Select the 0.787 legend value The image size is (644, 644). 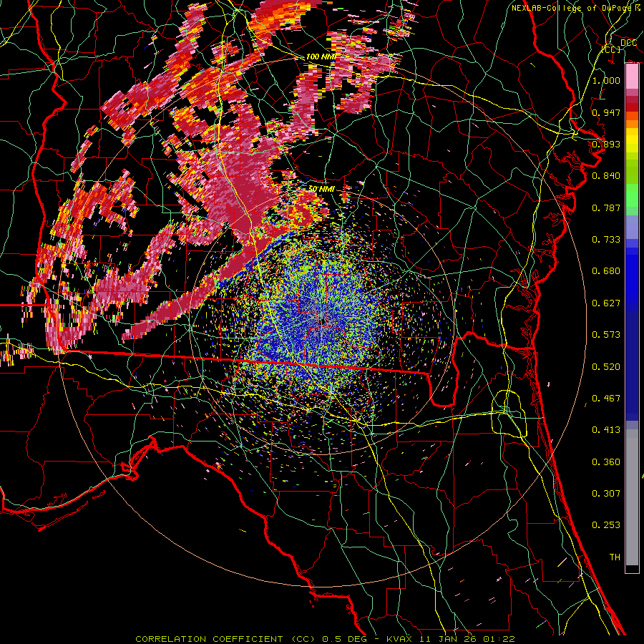point(606,208)
